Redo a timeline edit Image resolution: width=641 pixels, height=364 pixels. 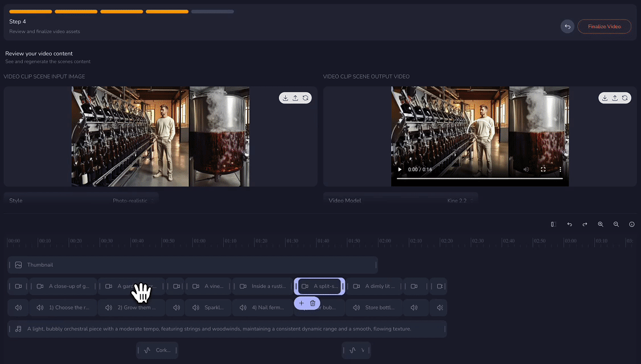pyautogui.click(x=585, y=225)
